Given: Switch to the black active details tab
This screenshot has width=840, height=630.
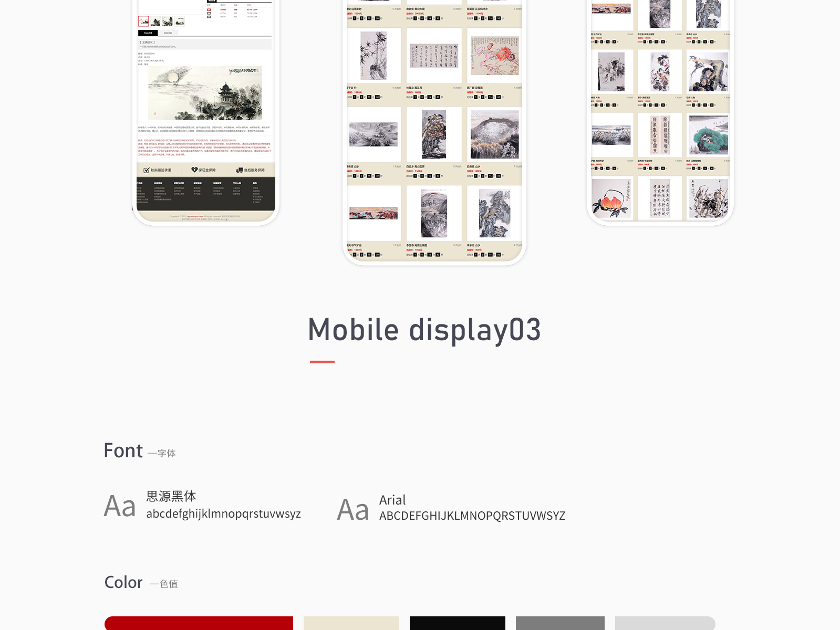Looking at the screenshot, I should pos(148,33).
